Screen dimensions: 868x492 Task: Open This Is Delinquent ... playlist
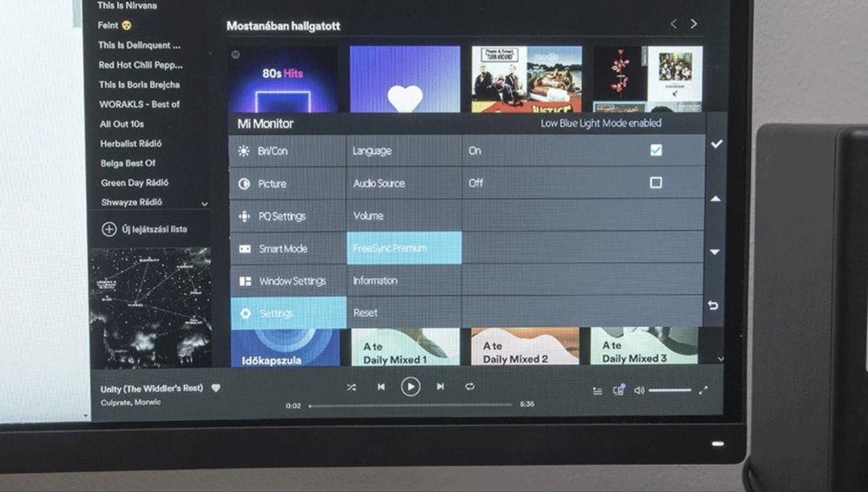139,45
